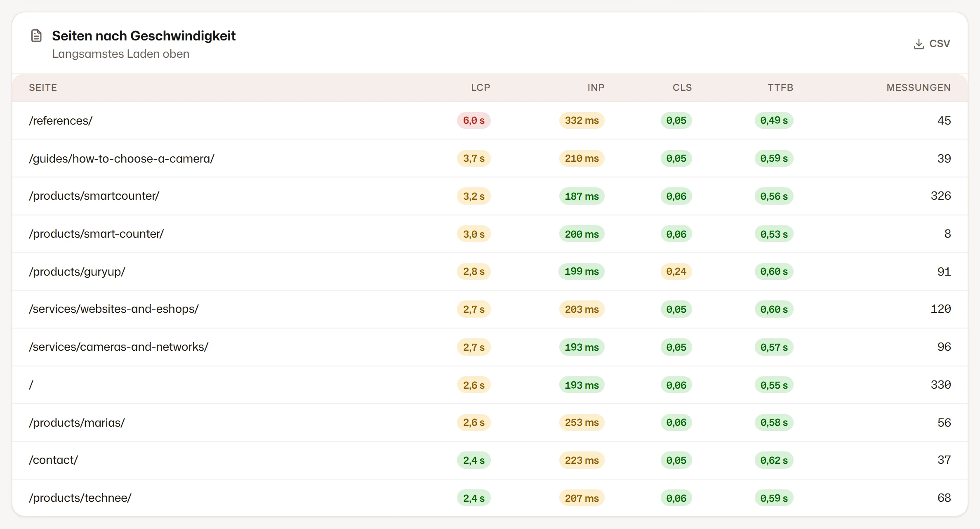Select /services/websites-and-eshops/ page
This screenshot has height=529, width=980.
(490, 309)
